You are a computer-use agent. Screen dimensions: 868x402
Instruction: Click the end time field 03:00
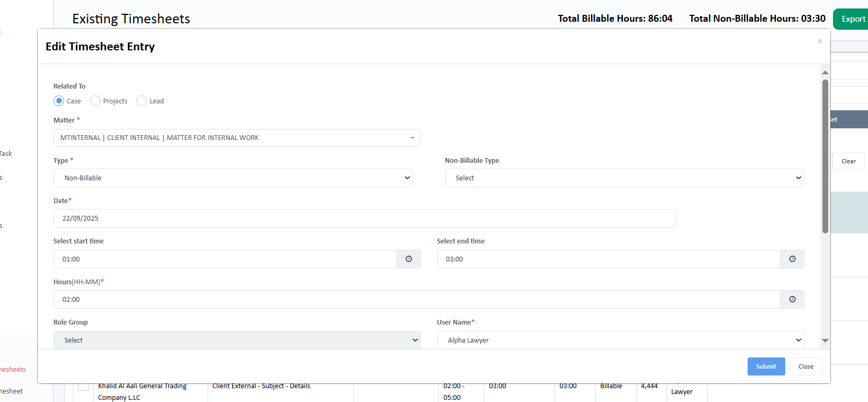[609, 259]
